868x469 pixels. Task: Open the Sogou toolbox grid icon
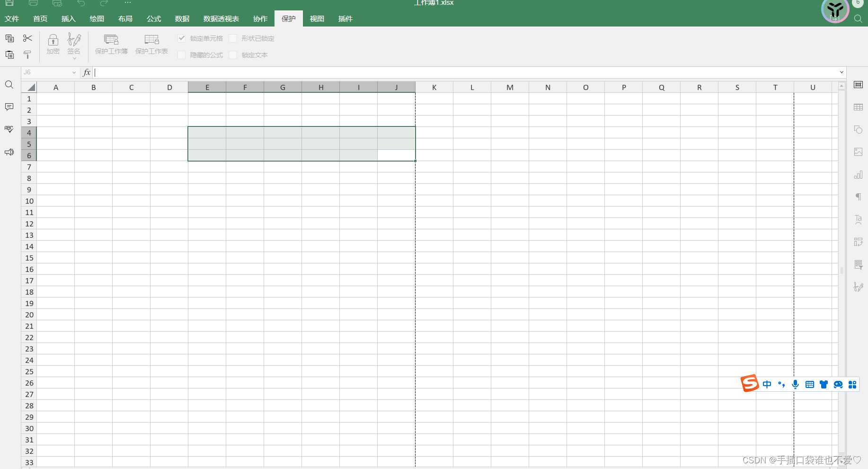click(852, 385)
